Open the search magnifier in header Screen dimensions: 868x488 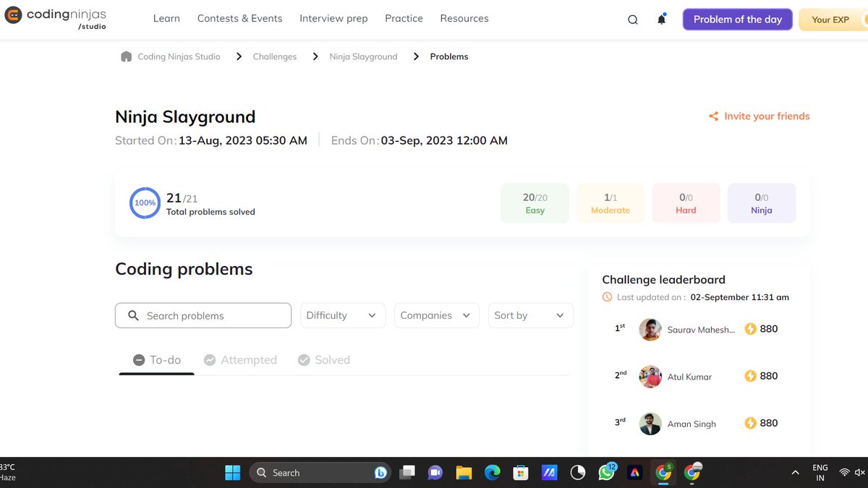pyautogui.click(x=633, y=20)
